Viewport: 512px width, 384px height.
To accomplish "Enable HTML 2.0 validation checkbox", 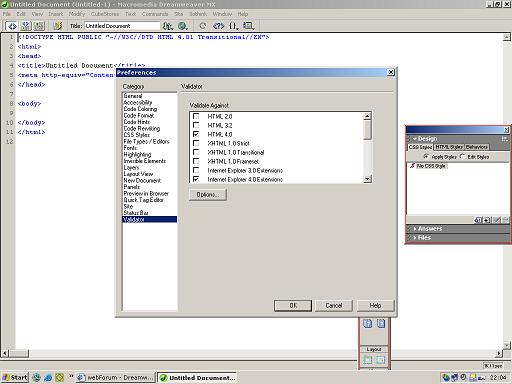I will tap(196, 116).
